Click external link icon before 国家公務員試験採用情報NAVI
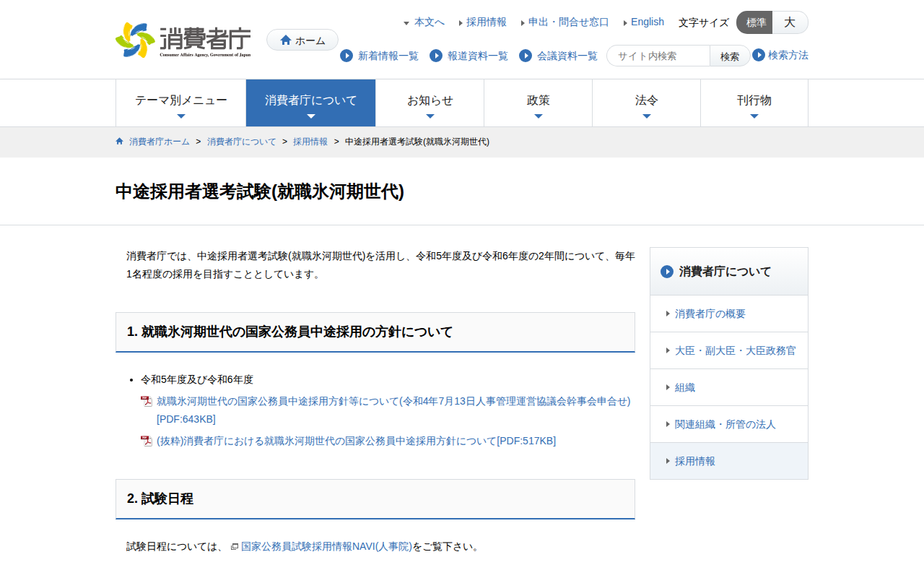 235,547
